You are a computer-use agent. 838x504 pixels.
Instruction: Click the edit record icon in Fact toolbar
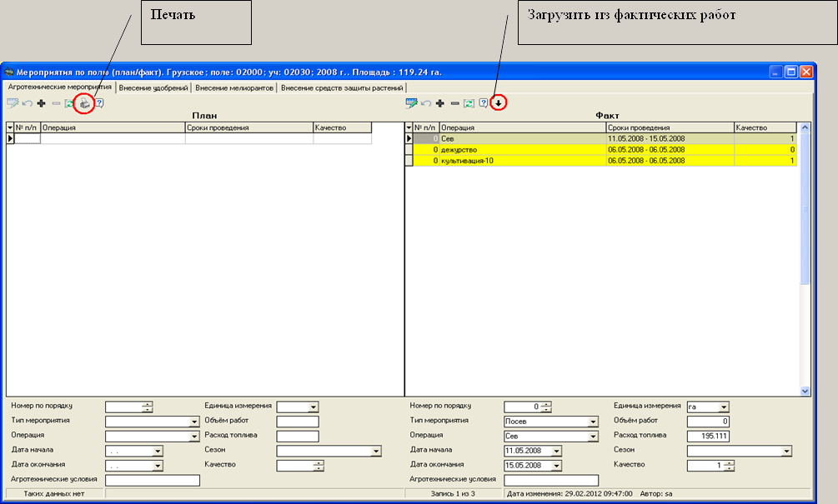[411, 103]
